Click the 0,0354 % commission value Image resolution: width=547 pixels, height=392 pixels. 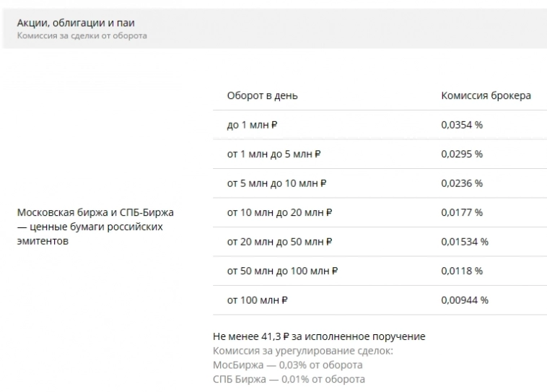coord(462,125)
